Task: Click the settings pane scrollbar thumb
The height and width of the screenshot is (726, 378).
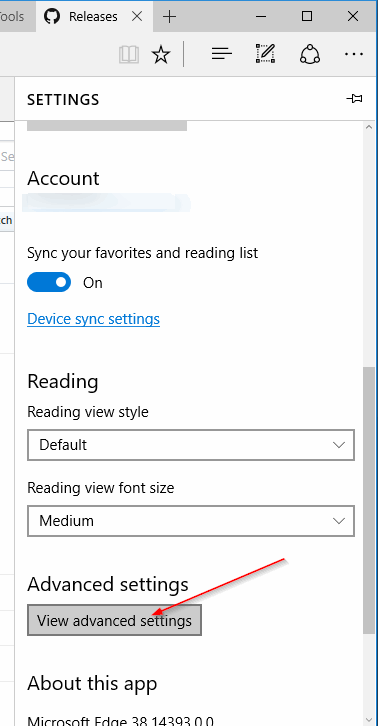Action: (369, 500)
